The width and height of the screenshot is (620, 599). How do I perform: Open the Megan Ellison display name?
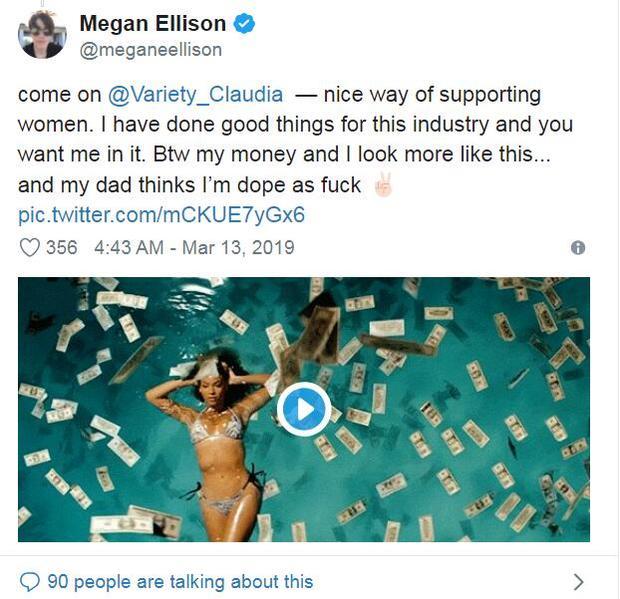pos(153,24)
